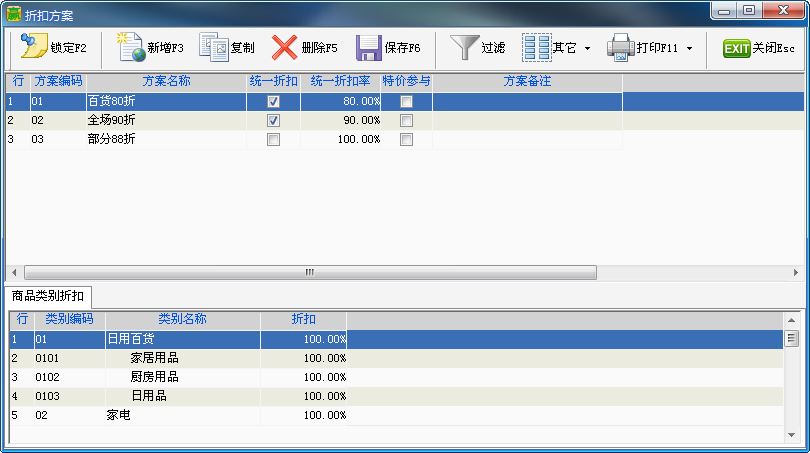
Task: Enable special price checkbox for 部分88折
Action: pos(406,140)
